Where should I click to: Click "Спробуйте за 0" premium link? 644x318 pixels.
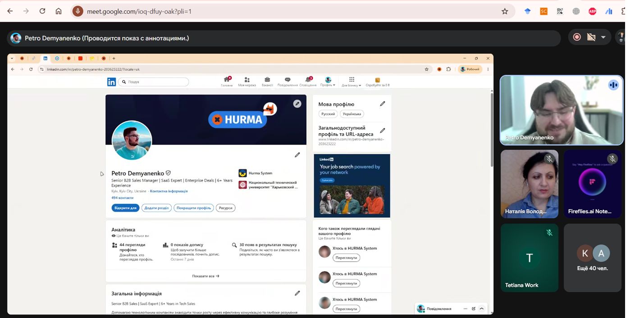coord(378,82)
